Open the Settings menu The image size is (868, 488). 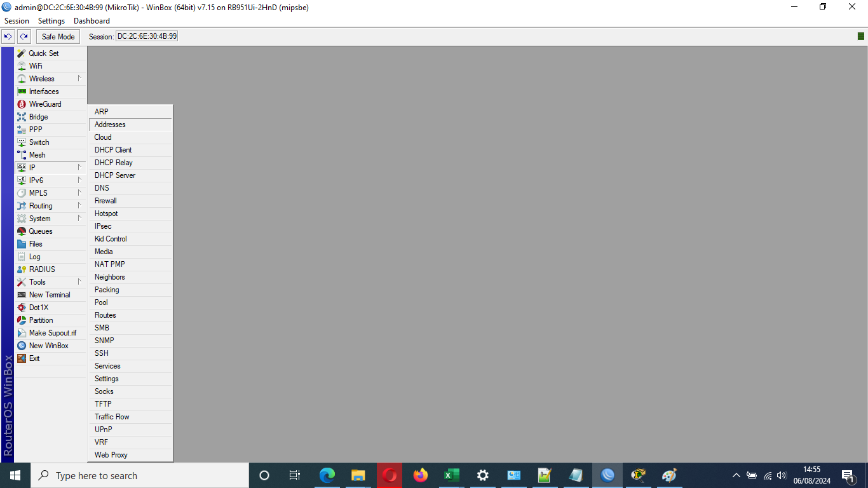(x=51, y=21)
